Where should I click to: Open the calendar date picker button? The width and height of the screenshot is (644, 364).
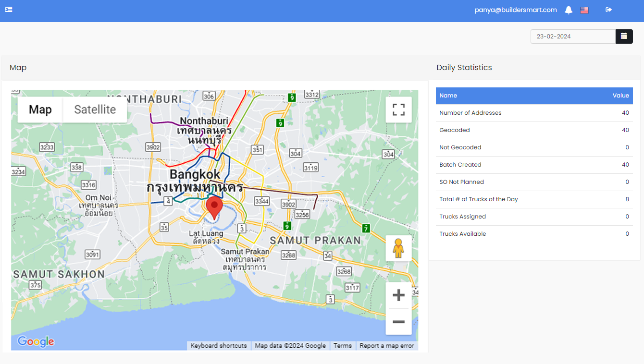click(x=624, y=36)
